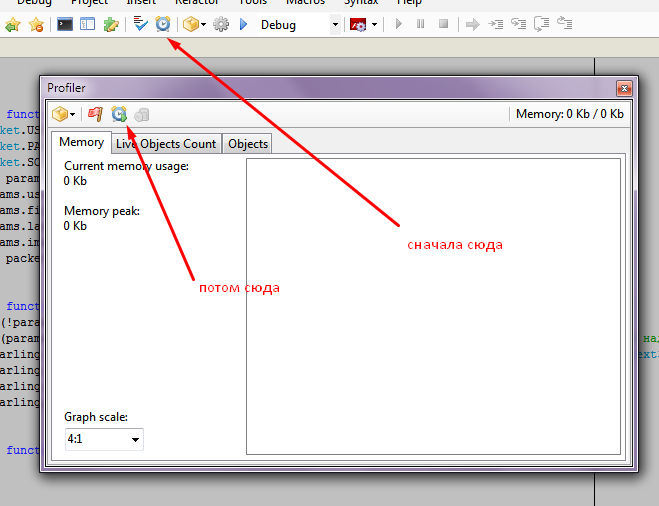The height and width of the screenshot is (506, 659).
Task: Click the step out left-arrow lines icon
Action: [x=518, y=24]
